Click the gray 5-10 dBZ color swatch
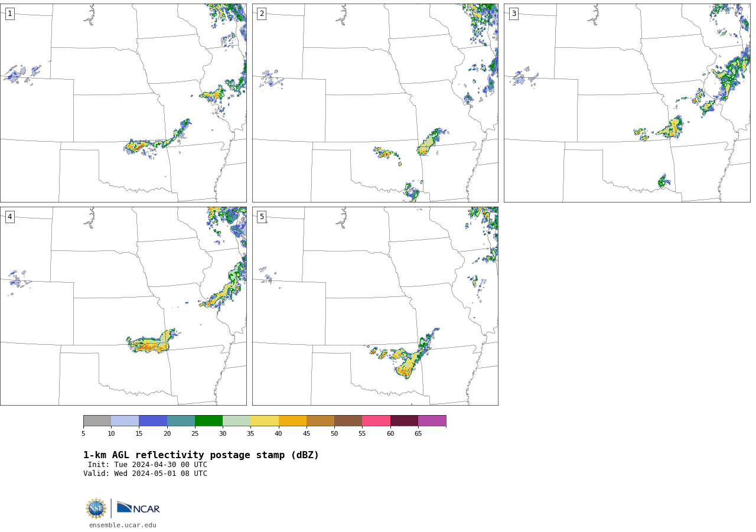 click(x=97, y=420)
